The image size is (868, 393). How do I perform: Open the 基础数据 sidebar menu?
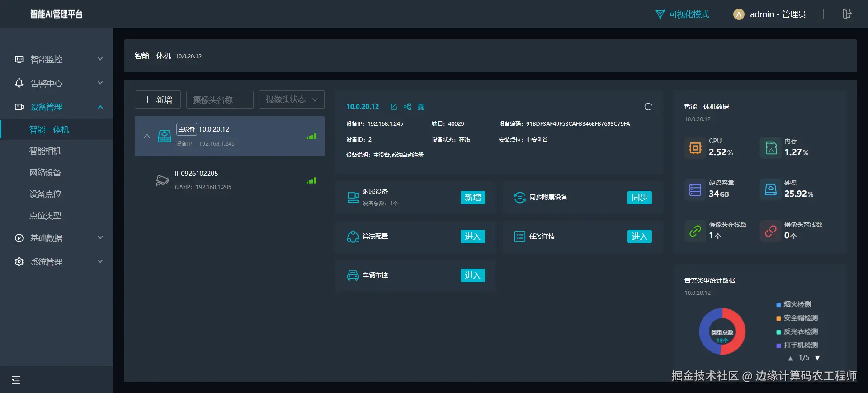pos(57,238)
